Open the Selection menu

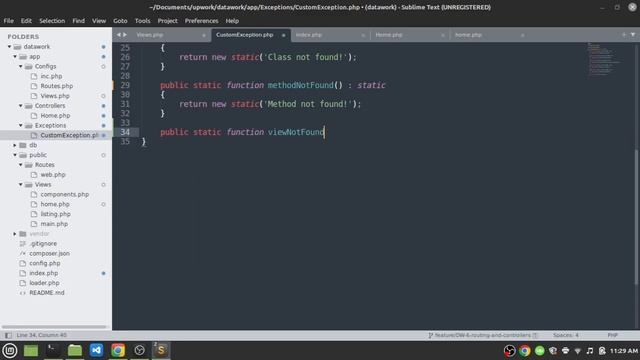(52, 21)
